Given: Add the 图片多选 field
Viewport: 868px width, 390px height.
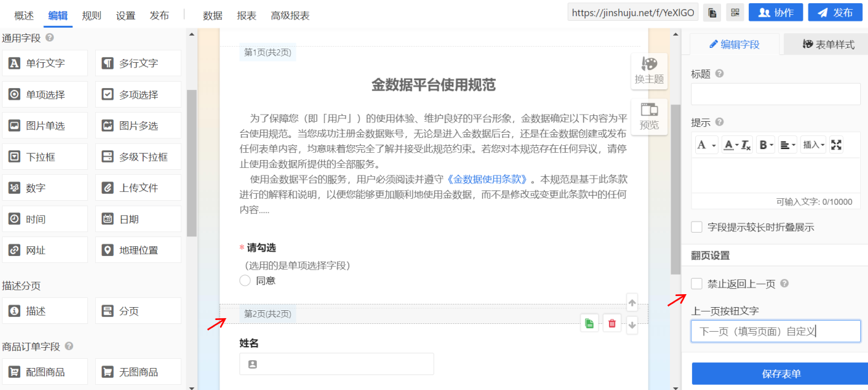Looking at the screenshot, I should 138,126.
